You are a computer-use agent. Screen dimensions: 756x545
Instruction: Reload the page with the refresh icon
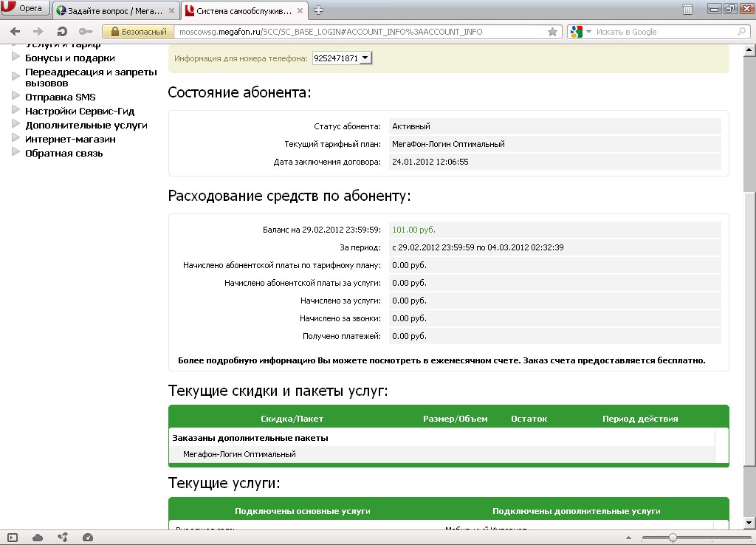[x=62, y=32]
